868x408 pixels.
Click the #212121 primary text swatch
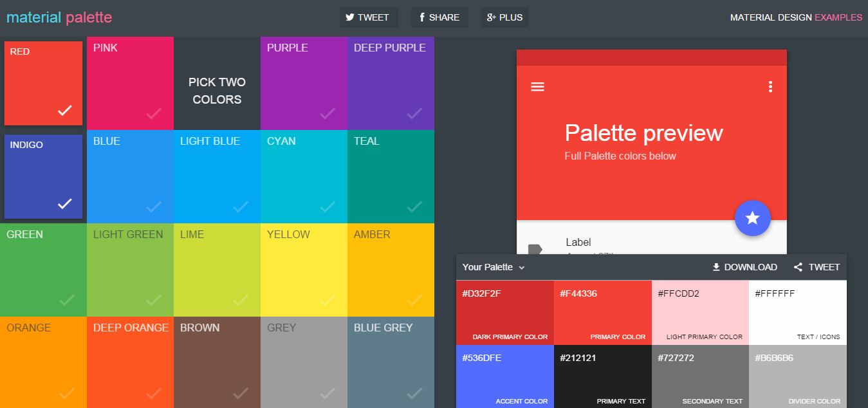click(603, 376)
